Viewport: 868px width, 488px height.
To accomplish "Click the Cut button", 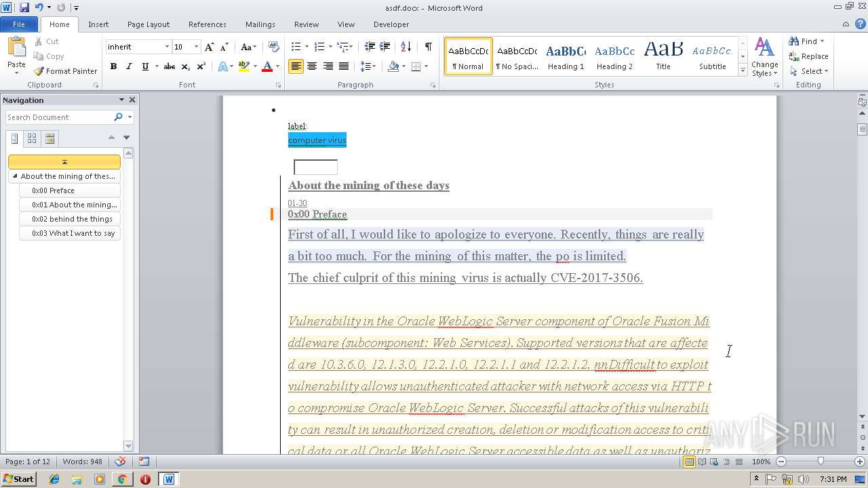I will pos(47,41).
